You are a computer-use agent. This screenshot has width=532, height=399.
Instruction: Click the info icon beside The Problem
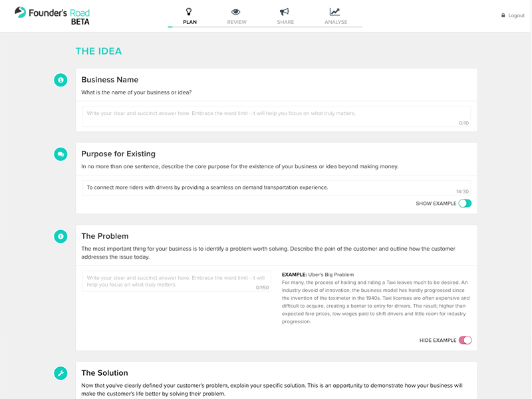click(61, 235)
